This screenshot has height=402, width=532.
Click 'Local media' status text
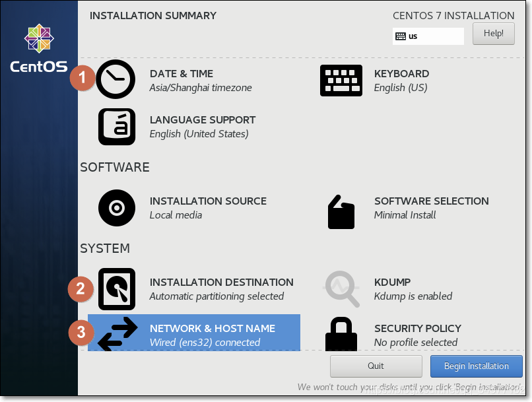coord(176,215)
